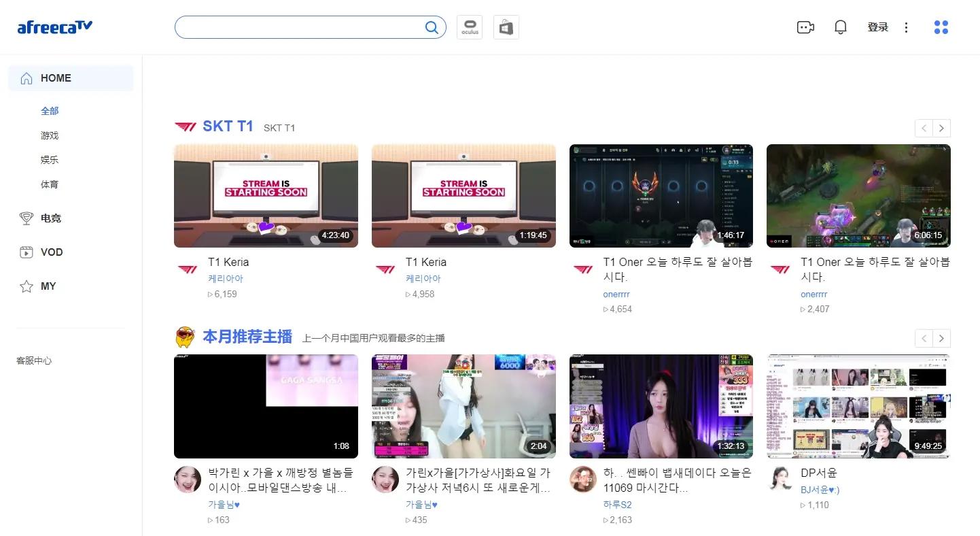Screen dimensions: 980x536
Task: Open T1 Oner thumbnail with 1:46:17
Action: 661,196
